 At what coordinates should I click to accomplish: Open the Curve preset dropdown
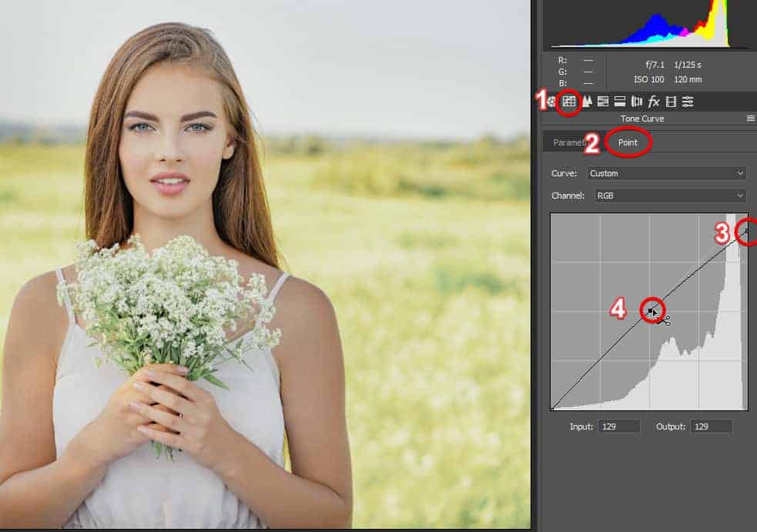coord(667,172)
